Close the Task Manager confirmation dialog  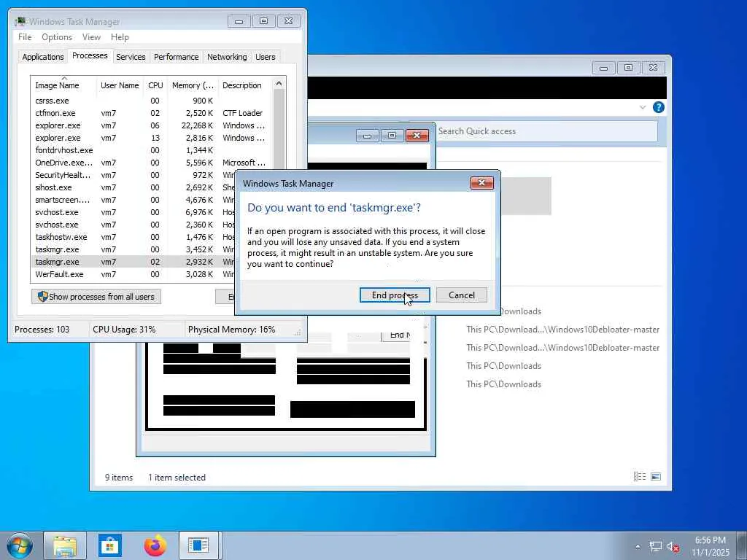[x=481, y=183]
